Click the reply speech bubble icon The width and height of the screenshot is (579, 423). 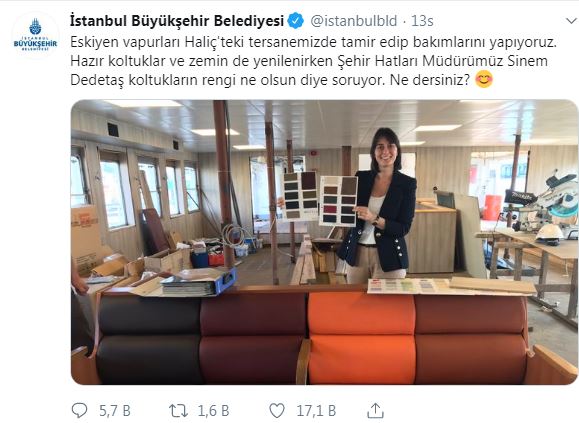79,410
